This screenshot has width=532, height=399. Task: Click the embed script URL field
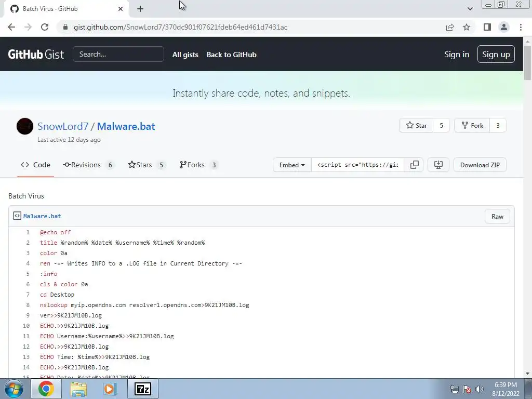pyautogui.click(x=357, y=165)
